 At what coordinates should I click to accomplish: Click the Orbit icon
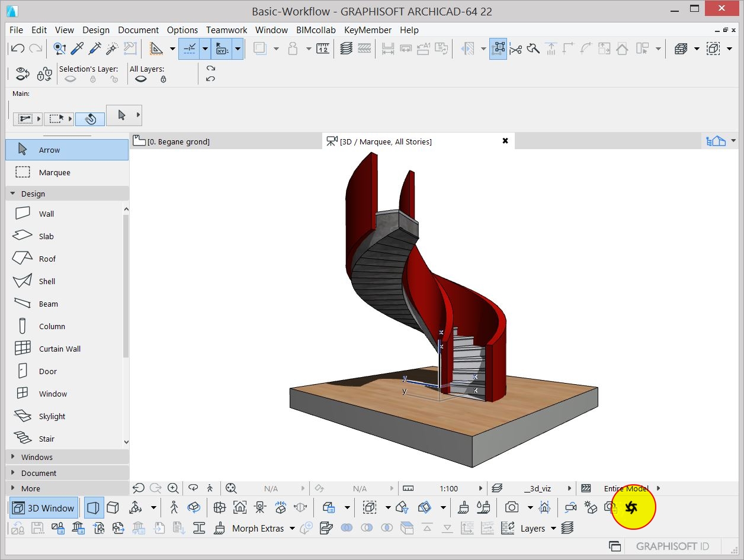(193, 488)
